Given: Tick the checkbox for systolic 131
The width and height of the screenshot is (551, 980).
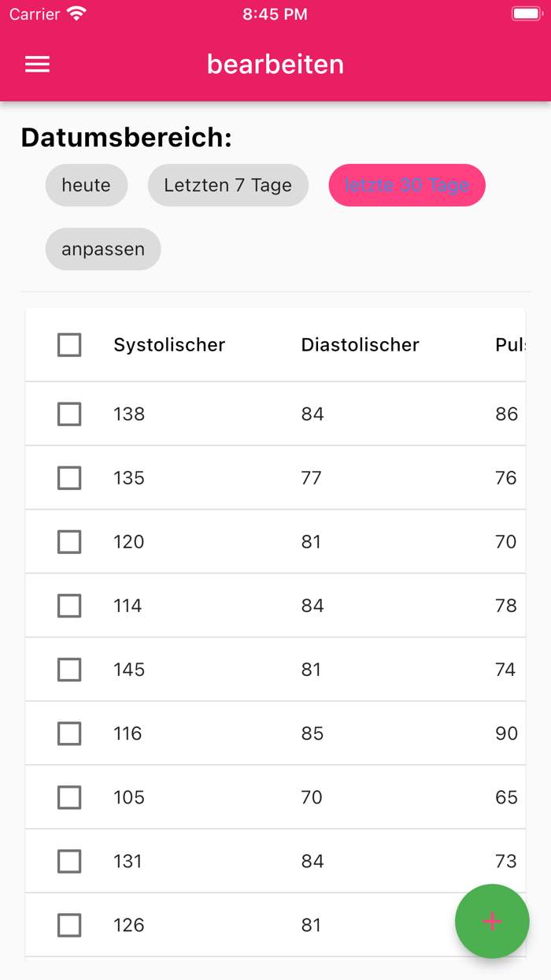Looking at the screenshot, I should (69, 861).
